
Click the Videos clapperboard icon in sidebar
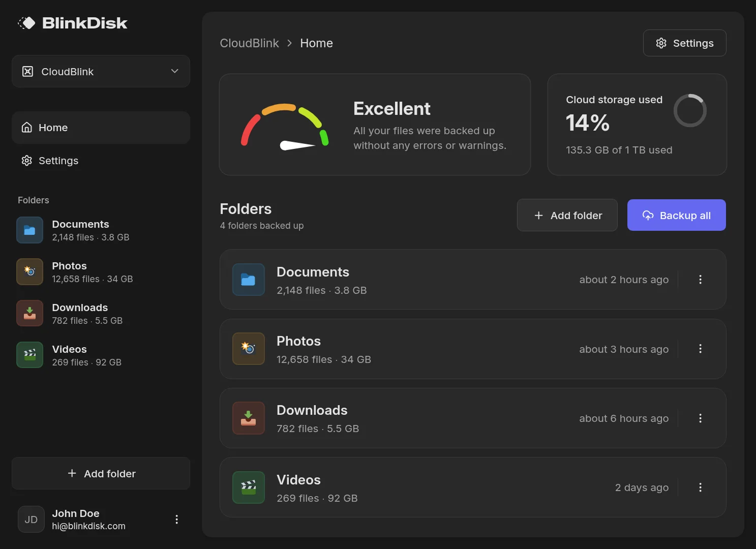[29, 355]
